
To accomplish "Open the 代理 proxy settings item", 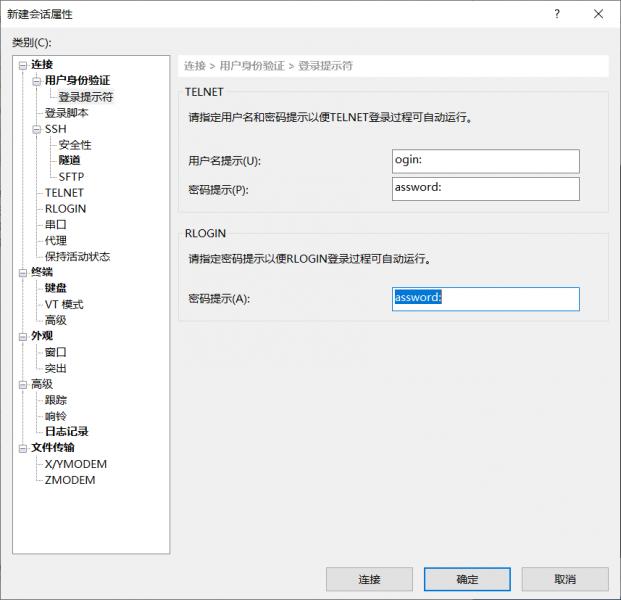I will (x=56, y=241).
